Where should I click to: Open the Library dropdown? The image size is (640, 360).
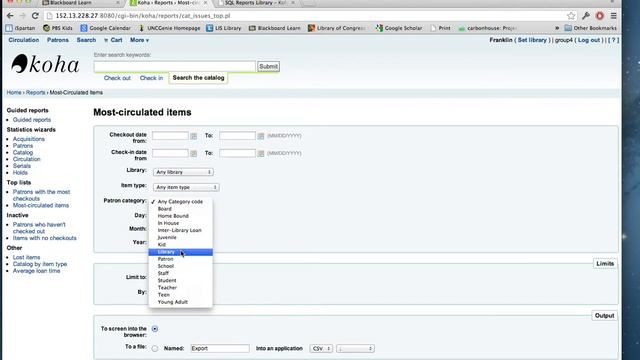pyautogui.click(x=183, y=172)
